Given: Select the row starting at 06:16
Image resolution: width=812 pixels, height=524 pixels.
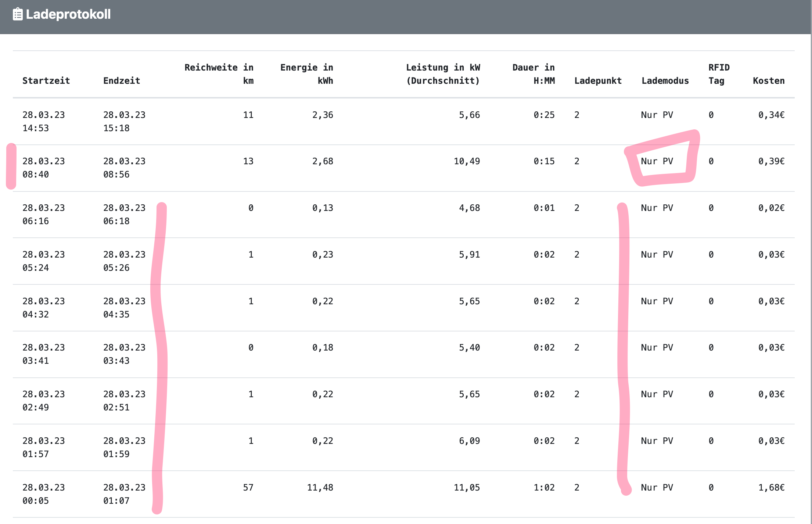Looking at the screenshot, I should point(43,214).
